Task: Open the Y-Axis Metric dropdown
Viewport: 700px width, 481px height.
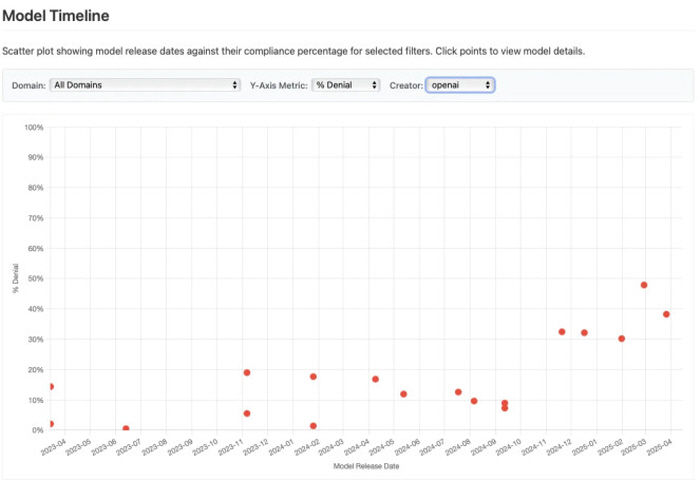Action: pos(346,85)
